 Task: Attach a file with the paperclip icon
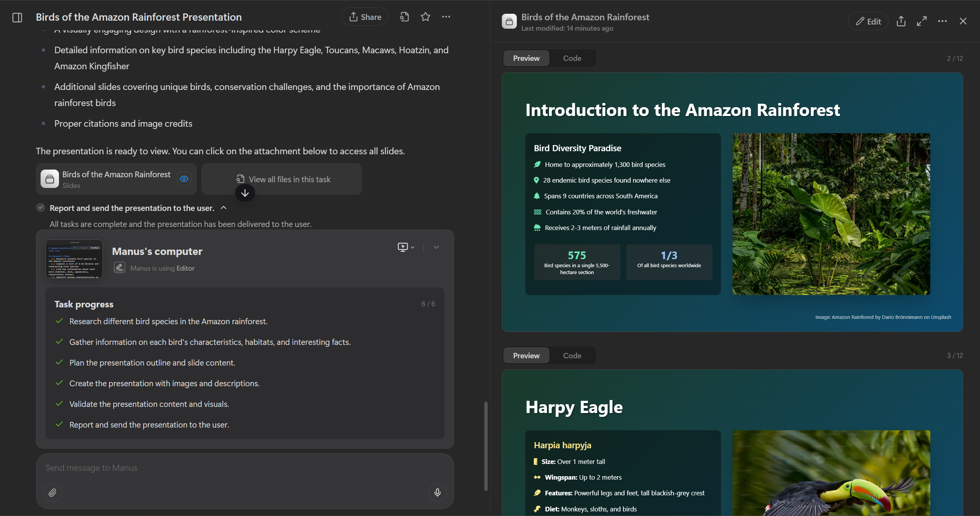tap(52, 492)
